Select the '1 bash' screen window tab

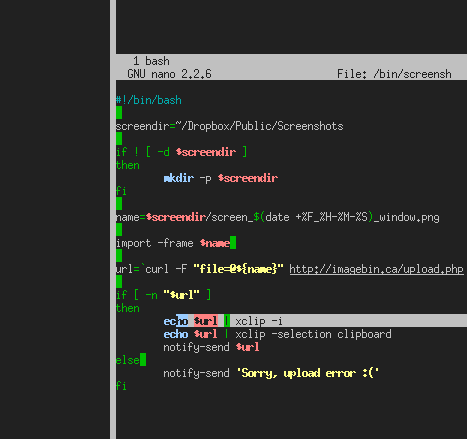(151, 61)
